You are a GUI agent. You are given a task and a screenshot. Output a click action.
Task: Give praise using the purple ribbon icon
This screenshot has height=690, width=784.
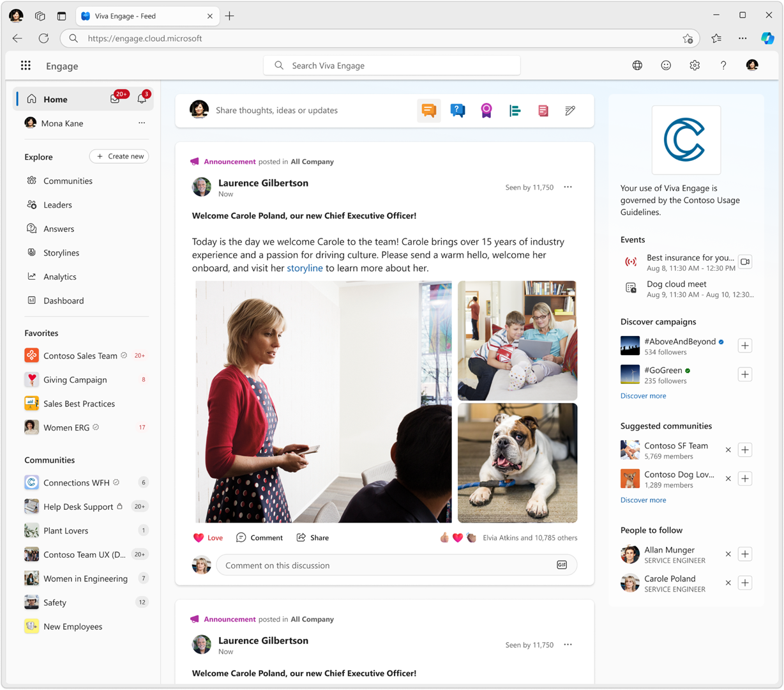coord(486,111)
